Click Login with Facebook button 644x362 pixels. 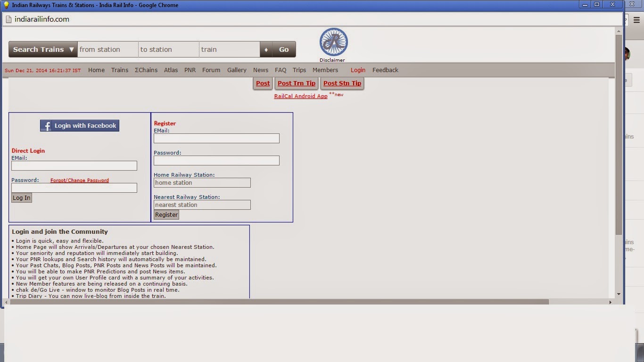[x=80, y=126]
